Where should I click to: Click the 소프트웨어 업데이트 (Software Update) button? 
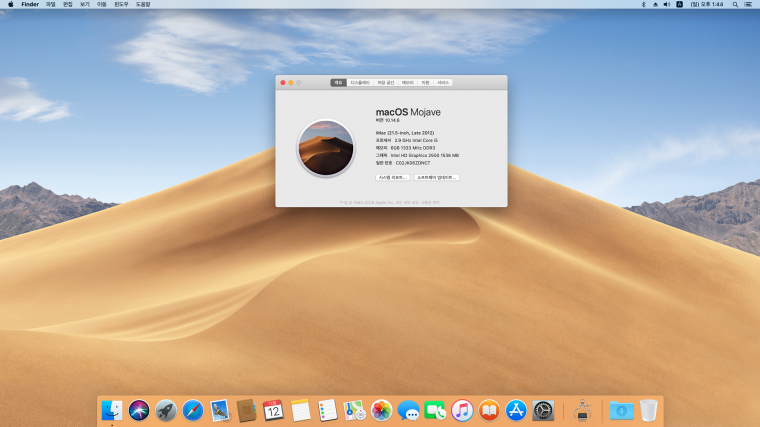[437, 177]
